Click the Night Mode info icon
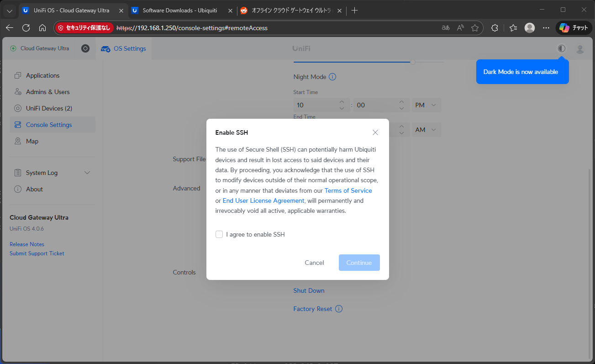Screen dimensions: 595x364 332,77
